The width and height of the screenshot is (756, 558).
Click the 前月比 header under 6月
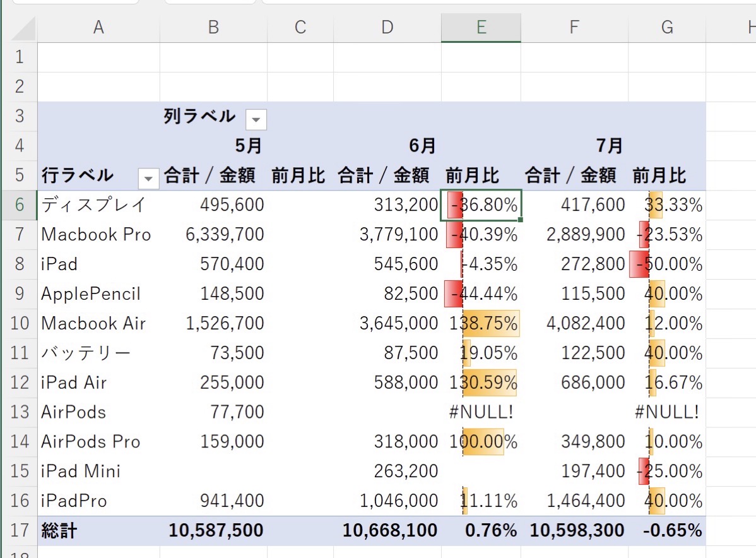pyautogui.click(x=472, y=175)
